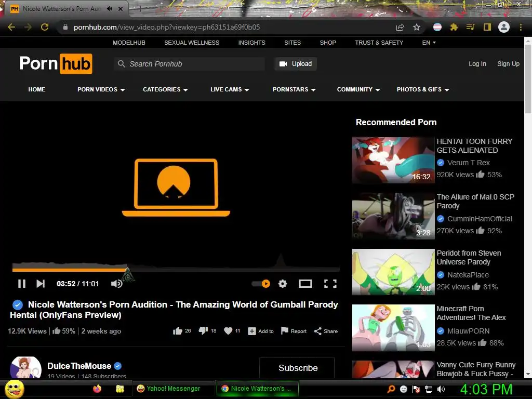The image size is (532, 399).
Task: Open the CumminHamOfficial channel link
Action: (x=480, y=219)
